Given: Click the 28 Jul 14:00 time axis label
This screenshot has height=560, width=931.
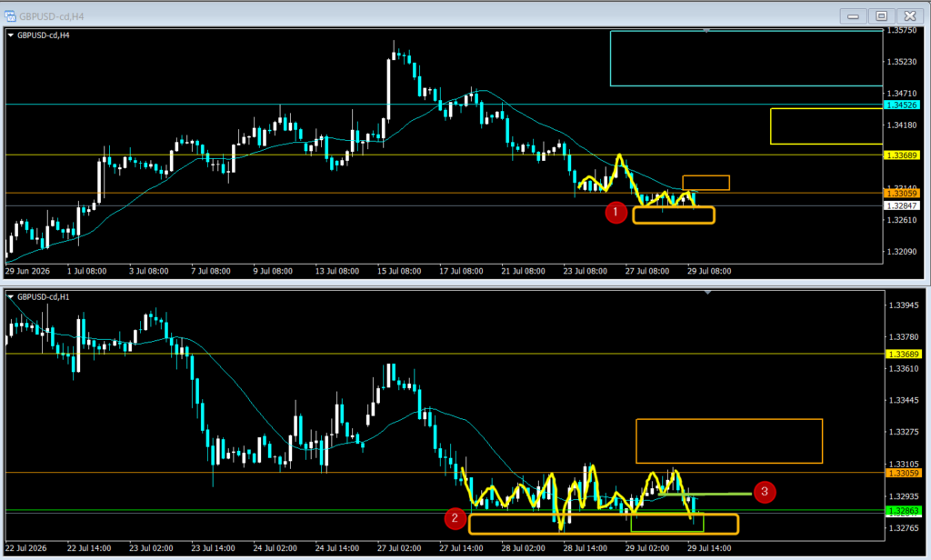Looking at the screenshot, I should point(585,548).
